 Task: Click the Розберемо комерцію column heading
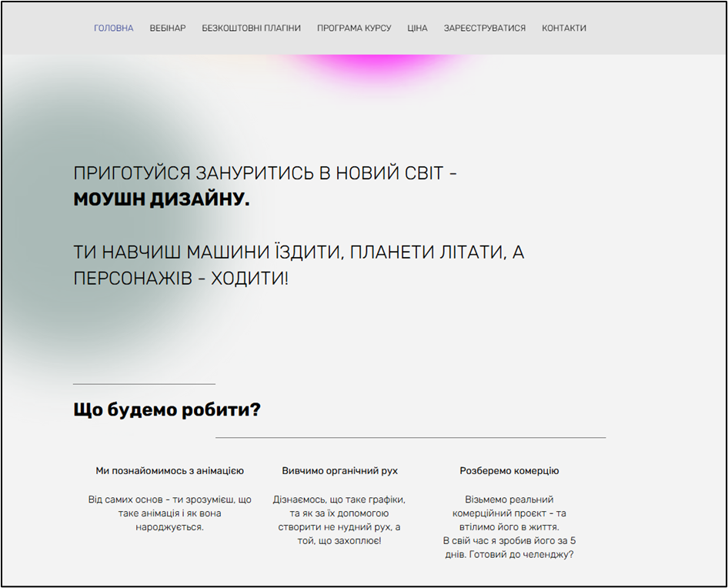pyautogui.click(x=508, y=470)
